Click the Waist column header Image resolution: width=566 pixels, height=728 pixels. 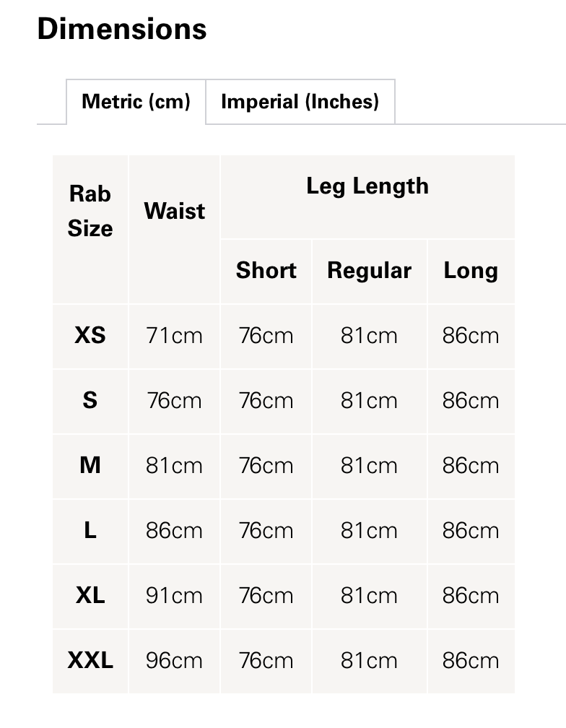tap(175, 211)
